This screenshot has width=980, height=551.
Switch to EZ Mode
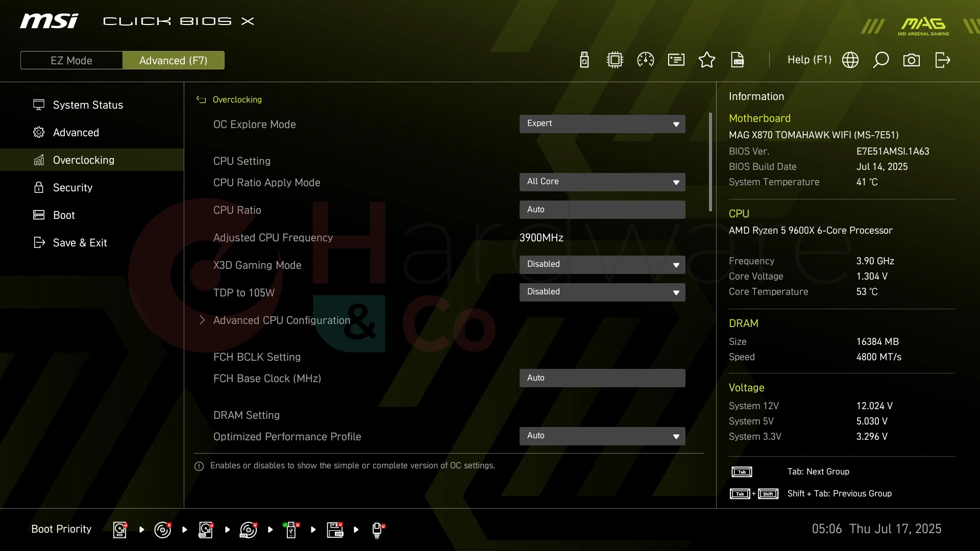tap(71, 60)
